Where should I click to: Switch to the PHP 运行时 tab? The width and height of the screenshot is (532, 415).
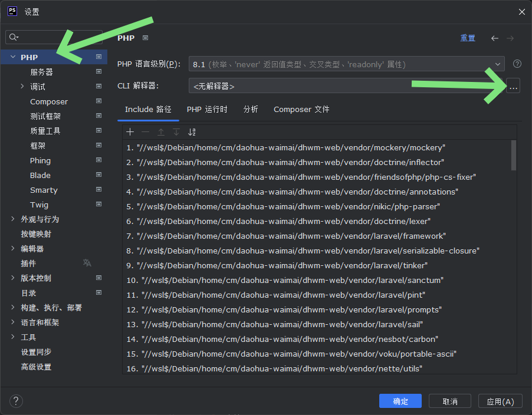(207, 110)
